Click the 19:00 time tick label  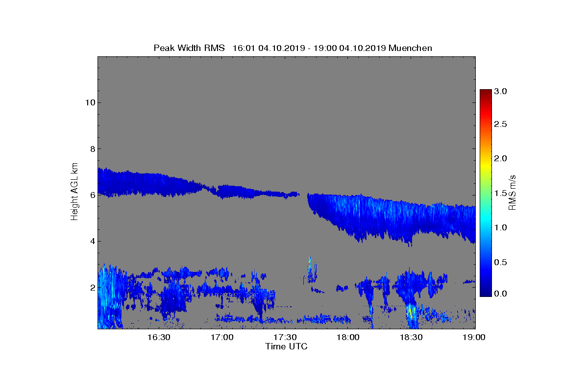coord(474,337)
